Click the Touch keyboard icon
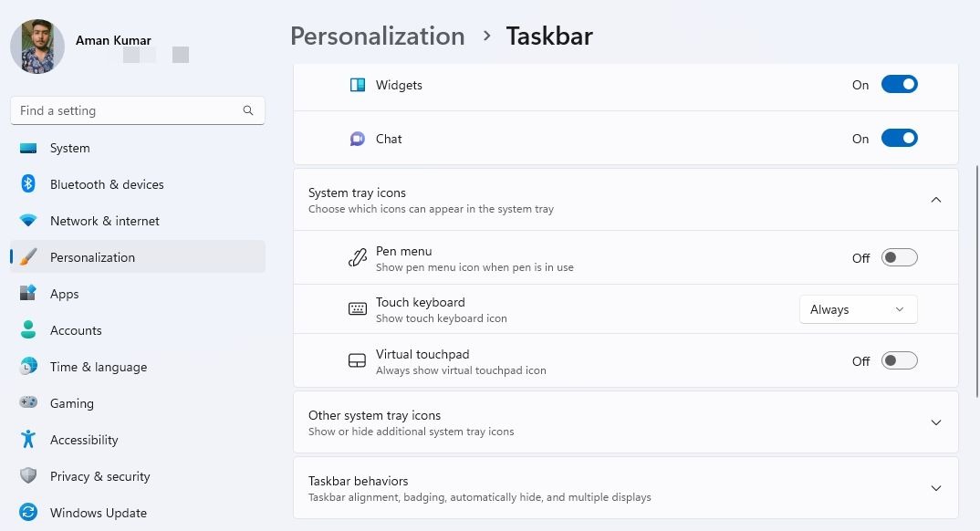The width and height of the screenshot is (980, 531). (x=358, y=308)
